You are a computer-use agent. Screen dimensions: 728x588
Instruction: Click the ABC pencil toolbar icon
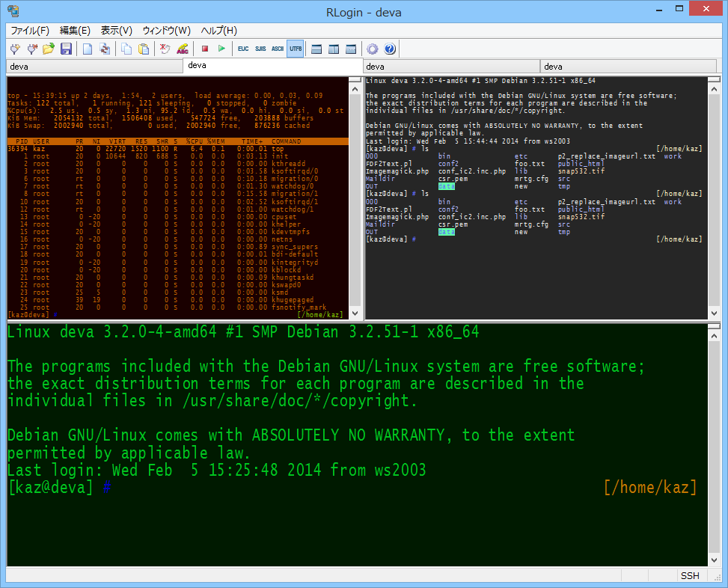tap(183, 49)
